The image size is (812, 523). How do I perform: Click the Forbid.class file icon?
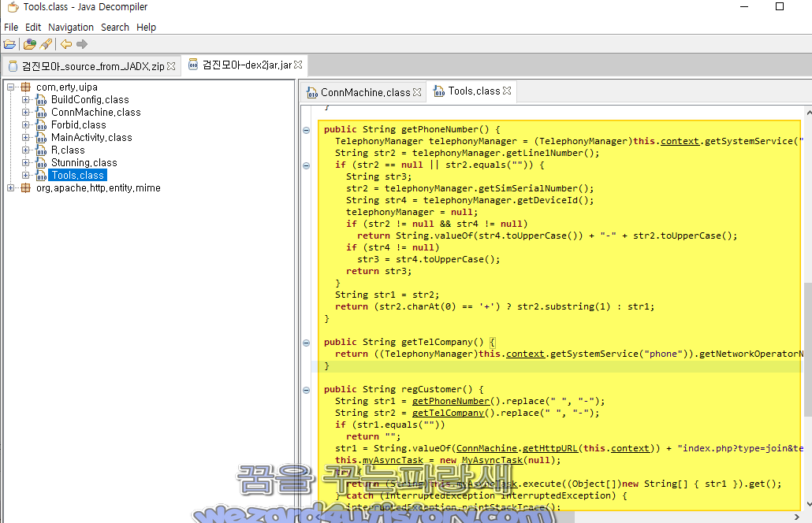[x=42, y=125]
